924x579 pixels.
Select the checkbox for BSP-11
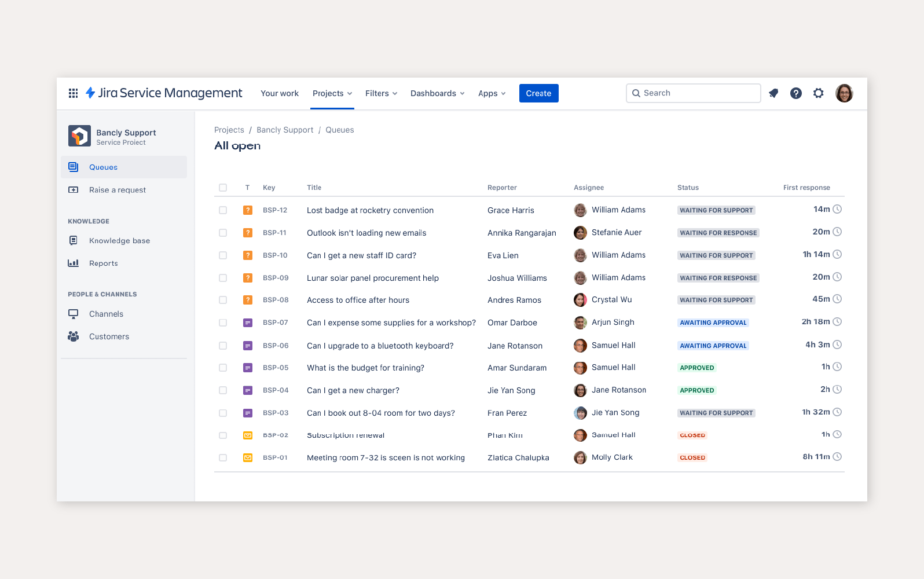223,233
